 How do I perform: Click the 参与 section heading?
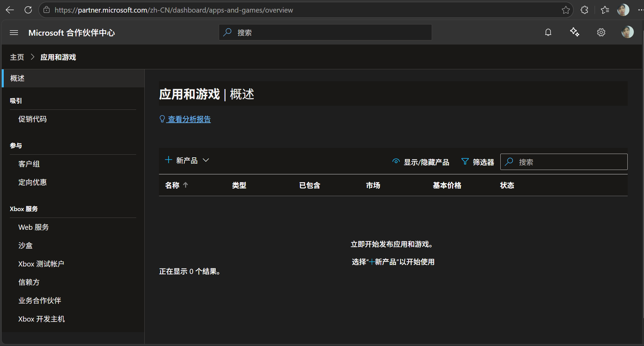pos(16,145)
